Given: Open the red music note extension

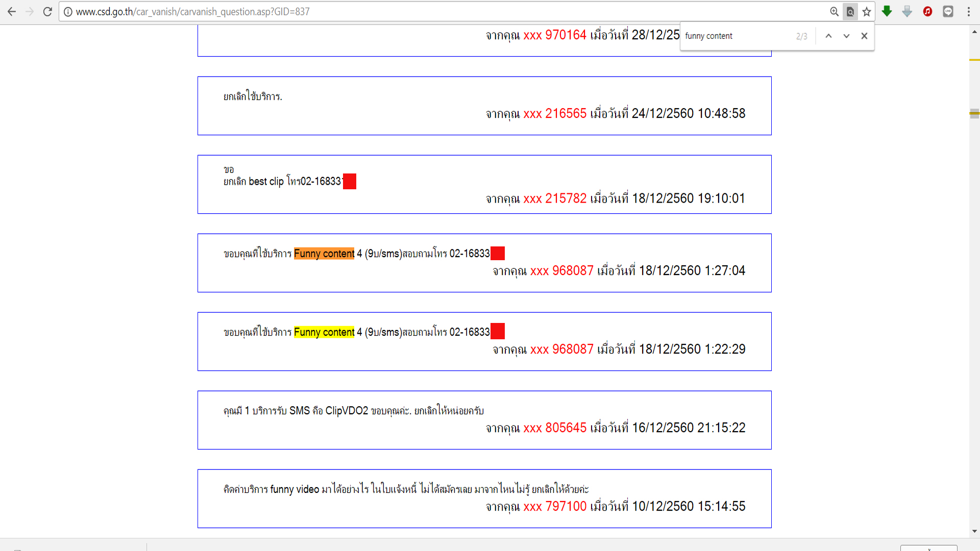Looking at the screenshot, I should tap(927, 12).
